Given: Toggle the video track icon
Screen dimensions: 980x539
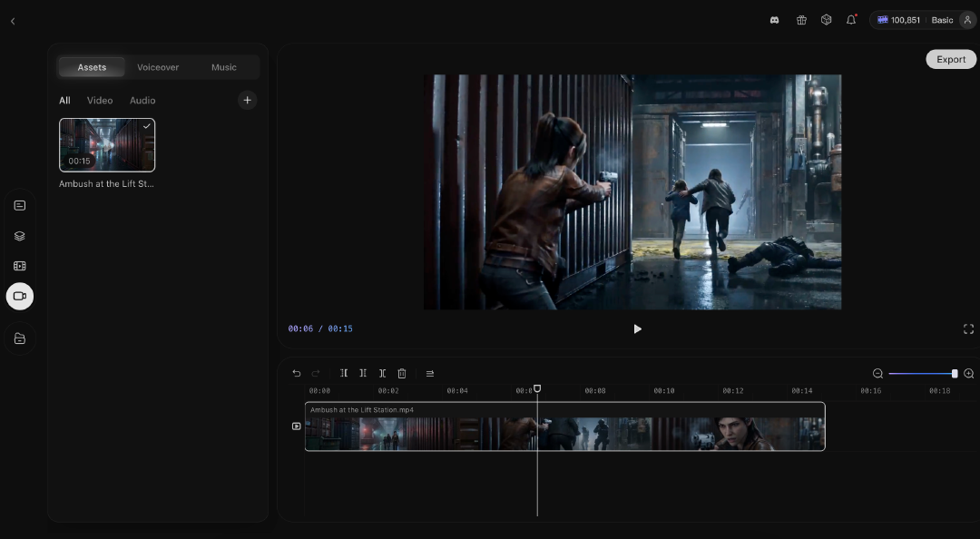Looking at the screenshot, I should (296, 426).
